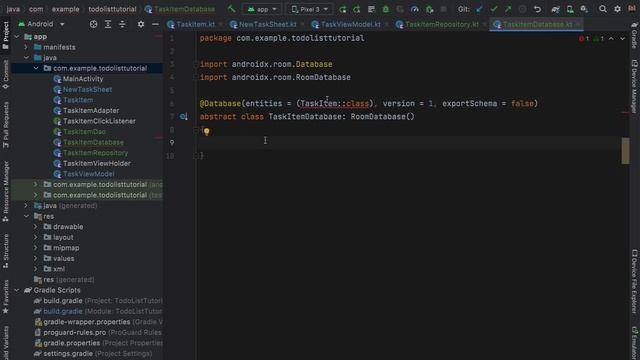Viewport: 640px width, 360px height.
Task: Click the Git Rollback undo icon
Action: 537,9
